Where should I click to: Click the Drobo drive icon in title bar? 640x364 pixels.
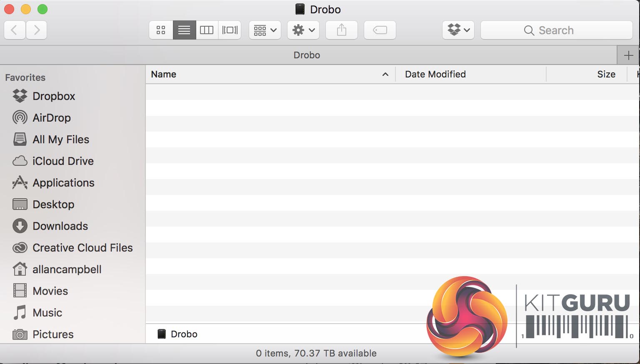click(x=300, y=9)
